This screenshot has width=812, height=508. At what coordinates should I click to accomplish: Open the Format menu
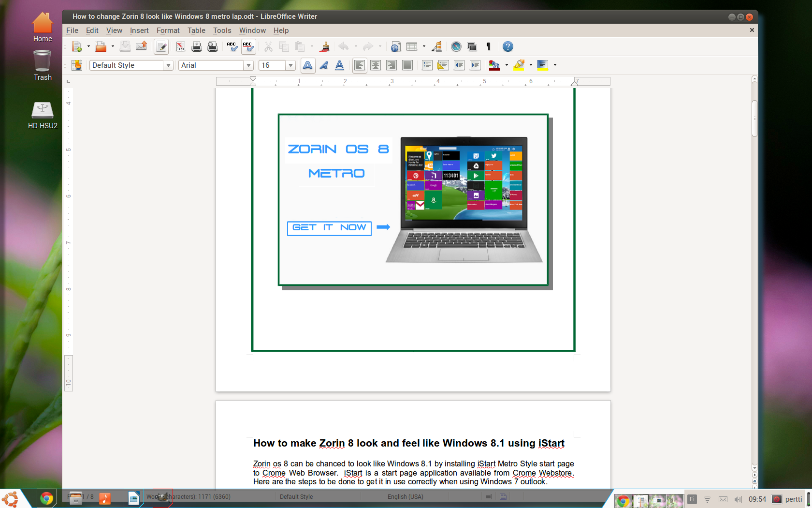point(168,30)
